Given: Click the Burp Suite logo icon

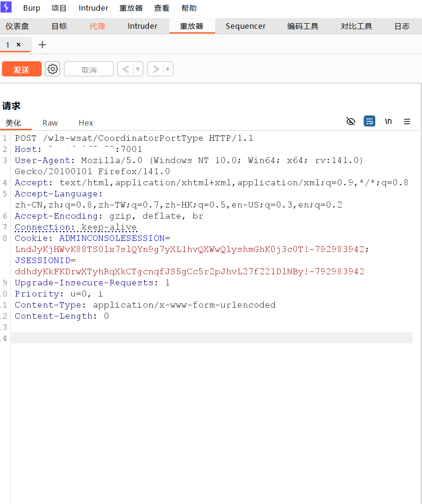Looking at the screenshot, I should click(x=6, y=7).
